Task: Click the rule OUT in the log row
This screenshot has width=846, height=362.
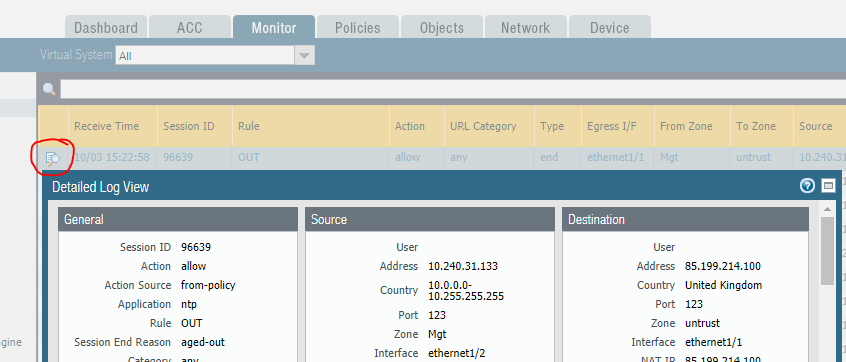Action: tap(249, 158)
